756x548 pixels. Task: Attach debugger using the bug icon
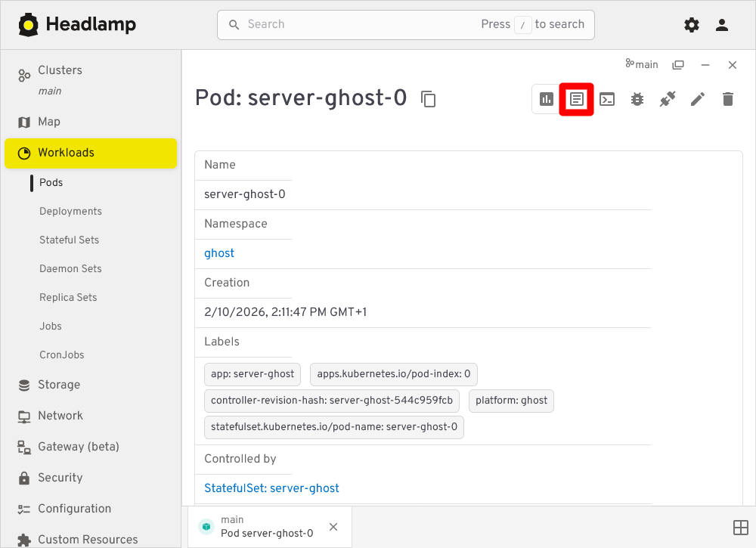(x=637, y=99)
